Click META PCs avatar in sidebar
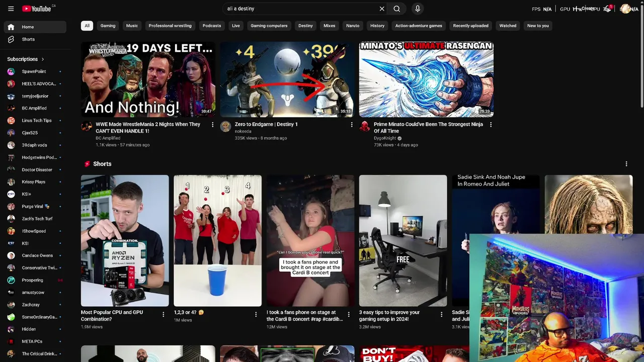The width and height of the screenshot is (644, 362). point(11,341)
